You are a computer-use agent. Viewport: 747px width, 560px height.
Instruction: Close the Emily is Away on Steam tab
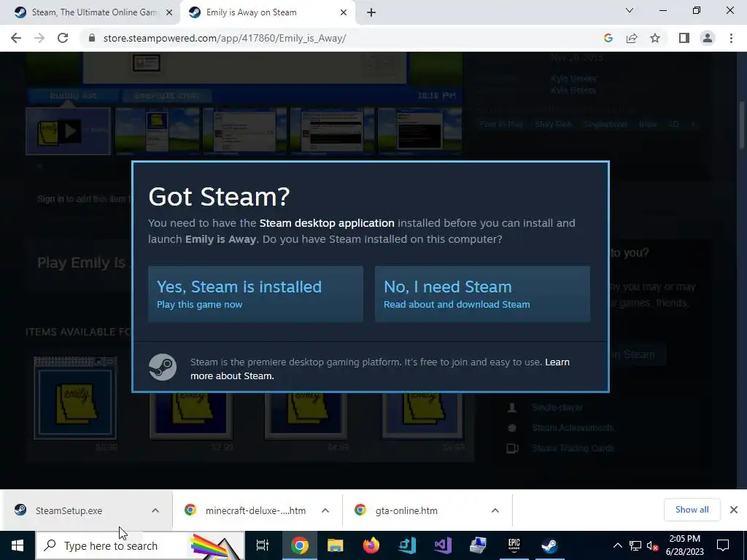(344, 12)
